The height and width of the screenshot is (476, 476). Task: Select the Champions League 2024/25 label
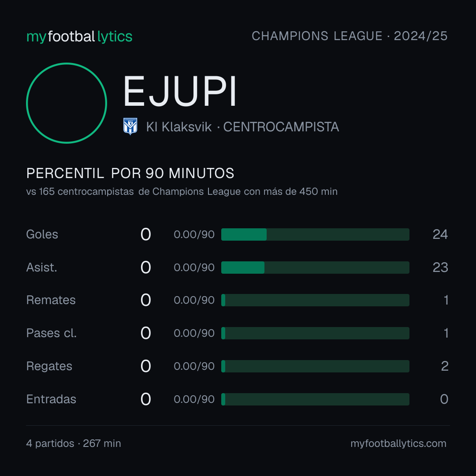[x=350, y=36]
